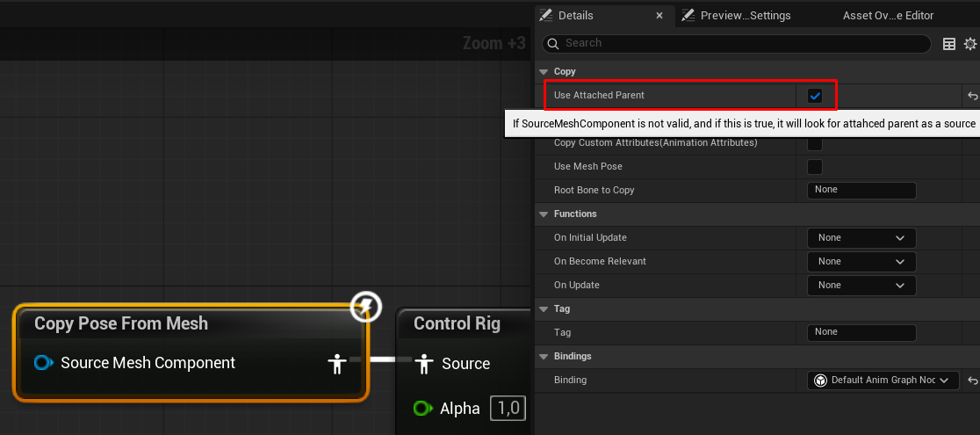The height and width of the screenshot is (435, 980).
Task: Open the On Become Relevant dropdown
Action: pos(861,262)
